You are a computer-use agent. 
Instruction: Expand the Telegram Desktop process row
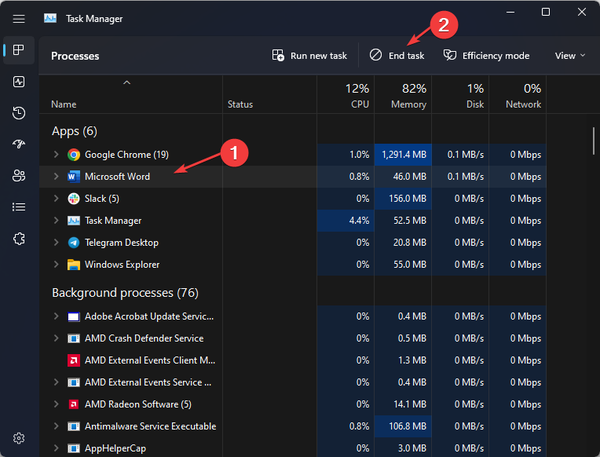56,242
